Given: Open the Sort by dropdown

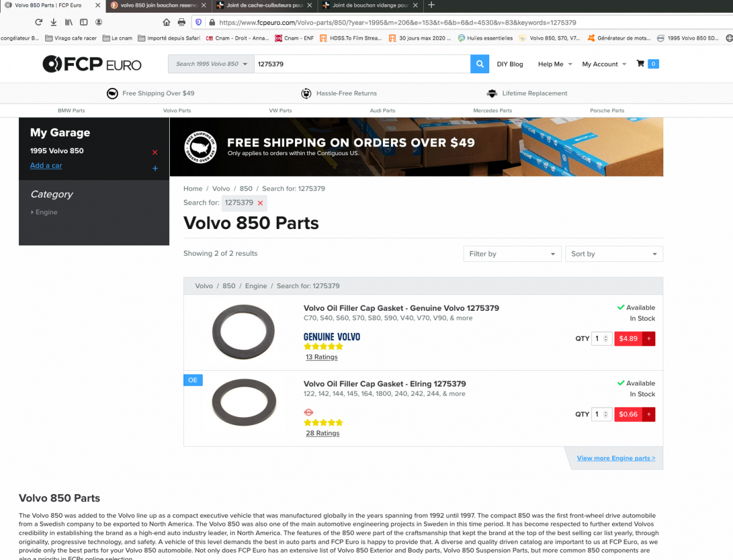Looking at the screenshot, I should 614,253.
